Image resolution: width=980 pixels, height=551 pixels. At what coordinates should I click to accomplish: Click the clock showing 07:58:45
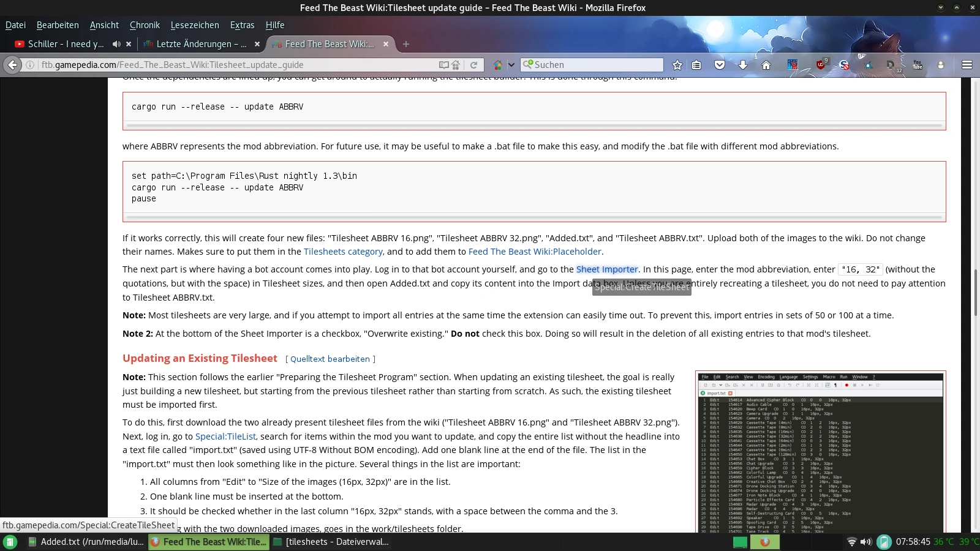[x=913, y=542]
